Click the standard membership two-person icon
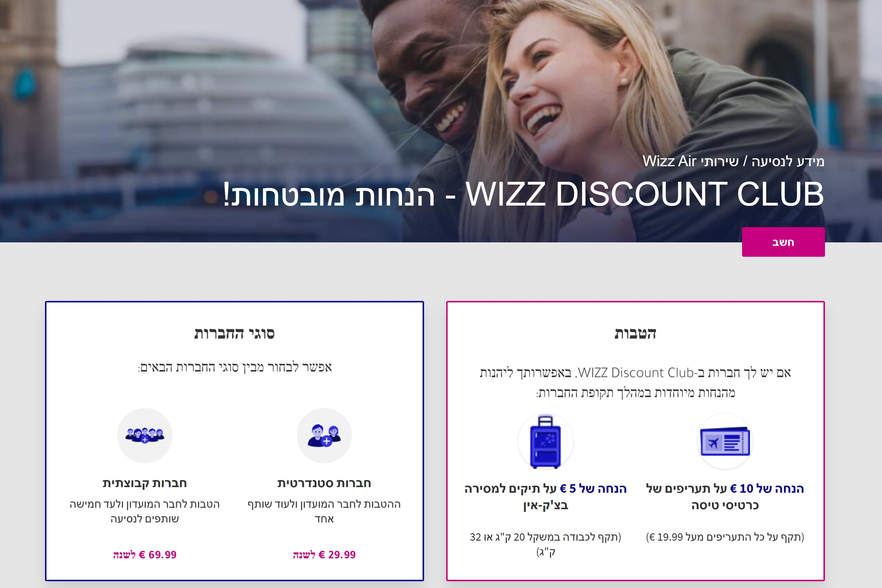Screen dimensions: 882x588 [324, 435]
